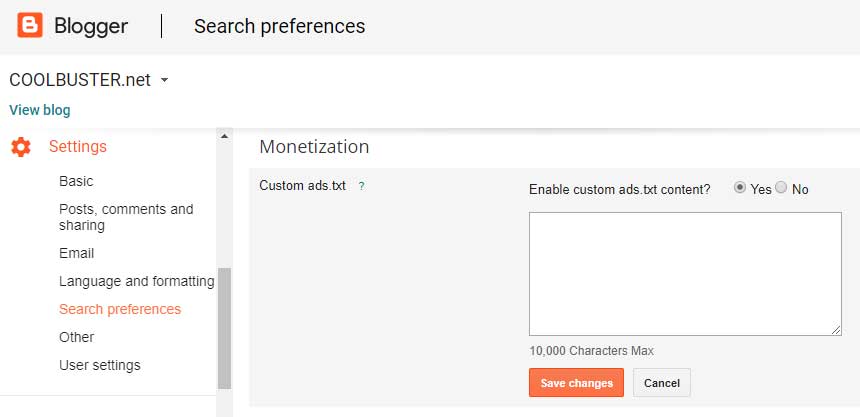Click the View blog link
Image resolution: width=860 pixels, height=417 pixels.
pyautogui.click(x=40, y=110)
